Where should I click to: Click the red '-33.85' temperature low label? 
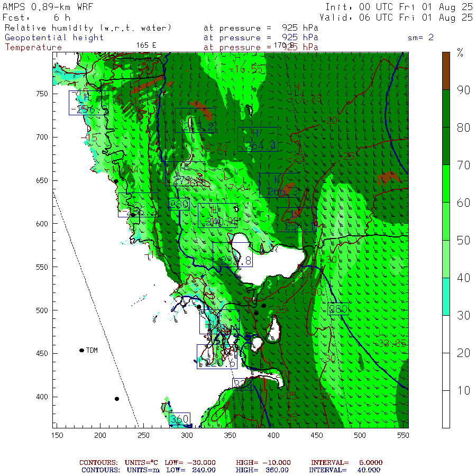pyautogui.click(x=390, y=343)
